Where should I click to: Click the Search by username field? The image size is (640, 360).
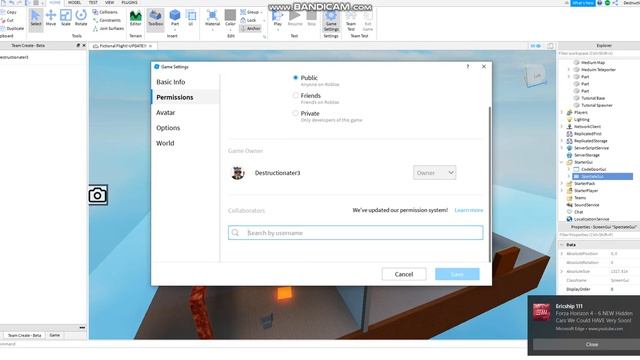(356, 233)
